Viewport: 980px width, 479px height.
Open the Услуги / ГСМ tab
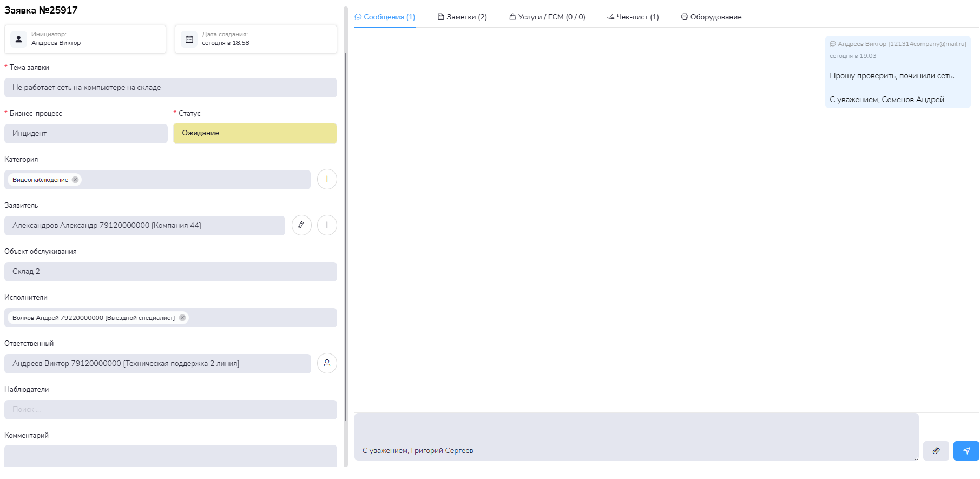547,17
